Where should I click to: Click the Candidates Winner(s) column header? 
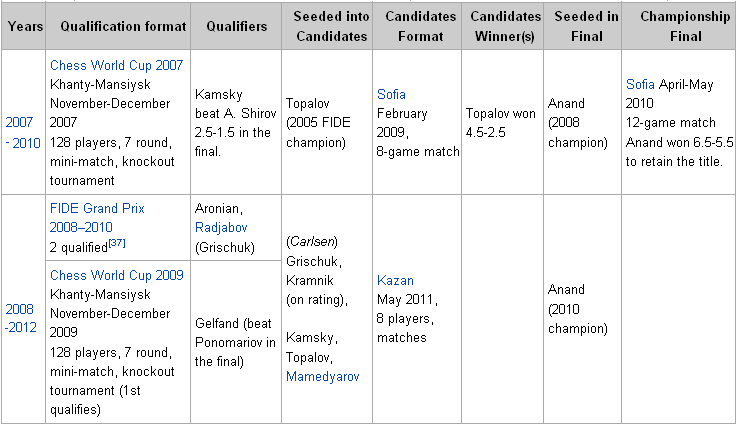pos(503,26)
